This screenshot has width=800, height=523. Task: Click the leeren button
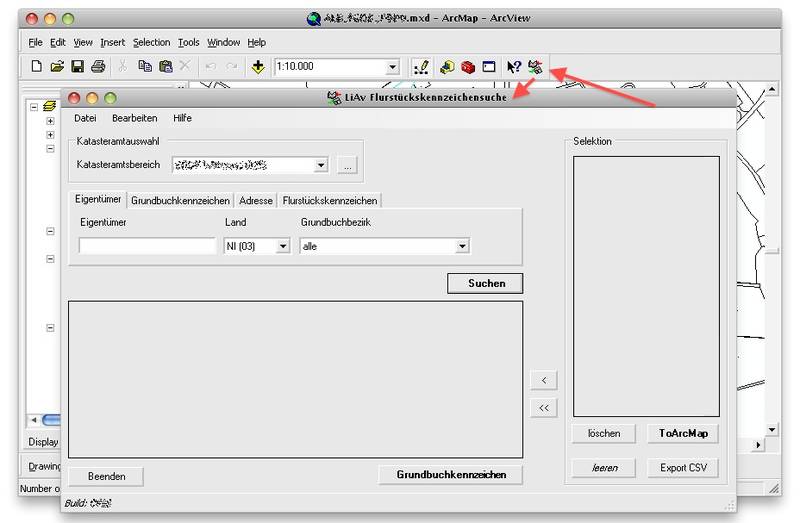click(604, 468)
